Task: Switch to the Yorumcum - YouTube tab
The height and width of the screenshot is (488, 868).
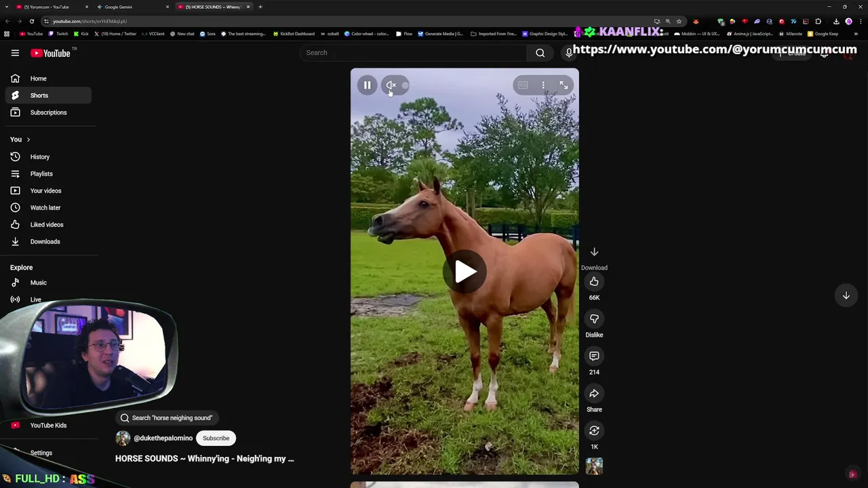Action: pyautogui.click(x=53, y=7)
